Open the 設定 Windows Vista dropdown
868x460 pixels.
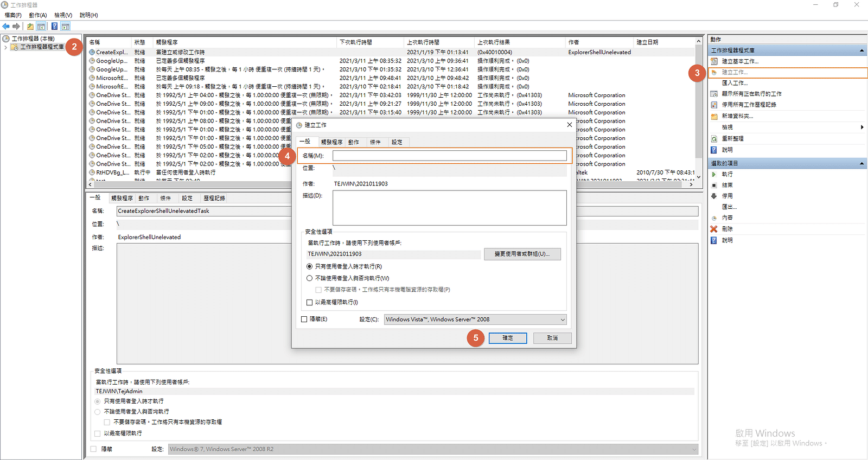(562, 320)
